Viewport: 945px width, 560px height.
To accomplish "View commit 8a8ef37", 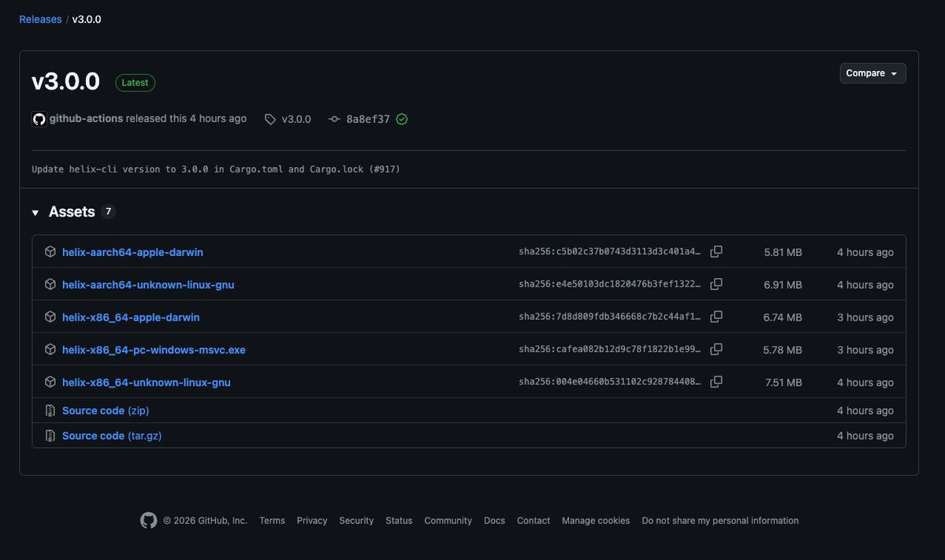I will (x=367, y=119).
